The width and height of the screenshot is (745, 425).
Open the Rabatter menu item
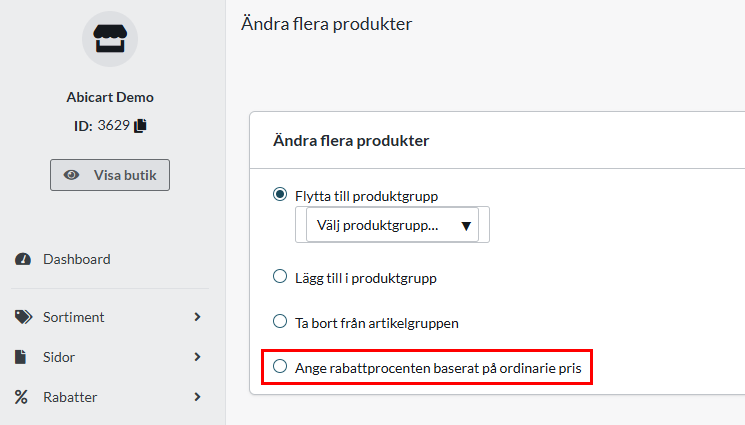click(x=72, y=397)
